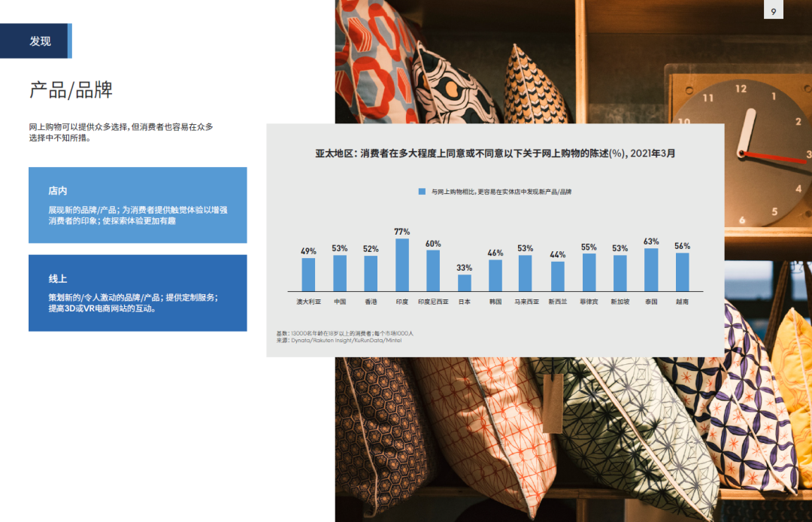Click the 基数 footnote line
The image size is (812, 522).
pyautogui.click(x=345, y=333)
